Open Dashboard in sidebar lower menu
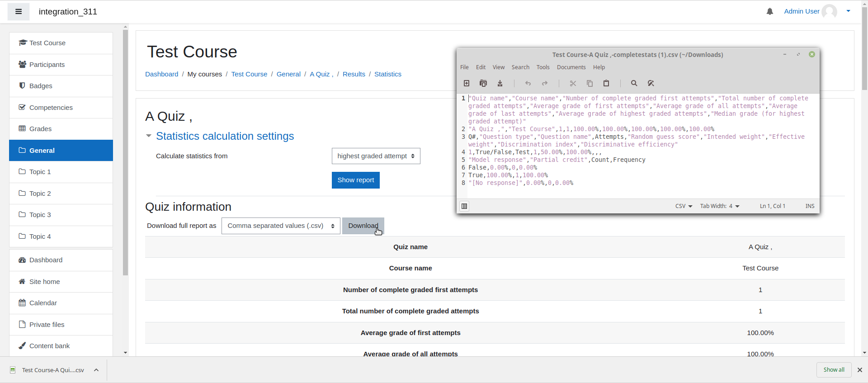 61,260
